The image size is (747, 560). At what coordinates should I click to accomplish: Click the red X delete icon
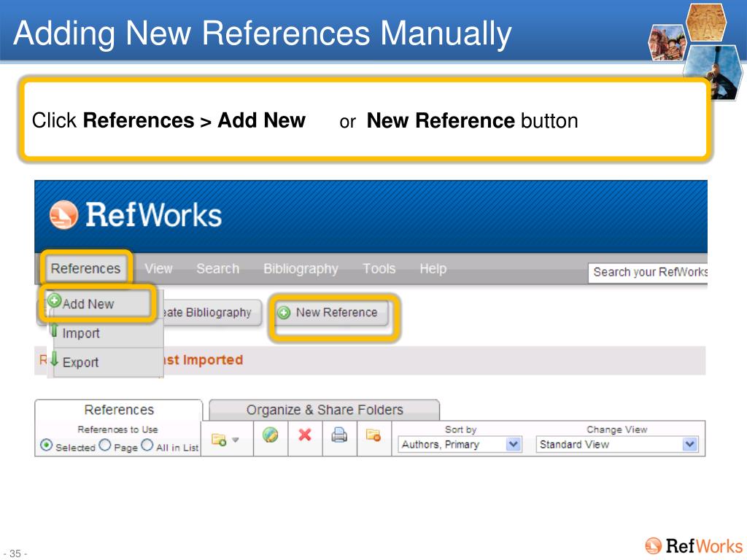[x=305, y=435]
